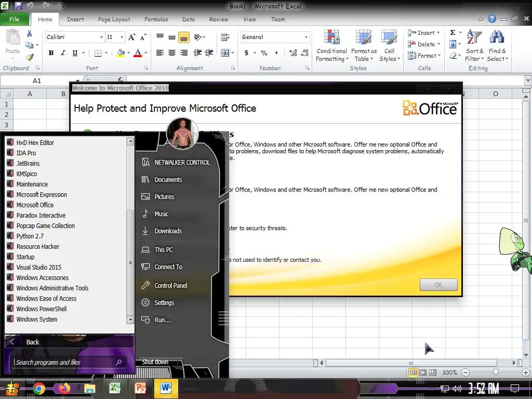This screenshot has height=399, width=532.
Task: Click the Increase Font Size icon
Action: (x=131, y=37)
